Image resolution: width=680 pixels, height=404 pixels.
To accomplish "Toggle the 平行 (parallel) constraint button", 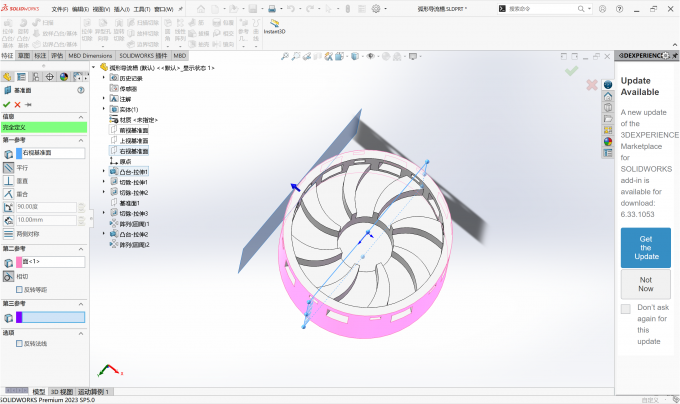I will [x=8, y=167].
